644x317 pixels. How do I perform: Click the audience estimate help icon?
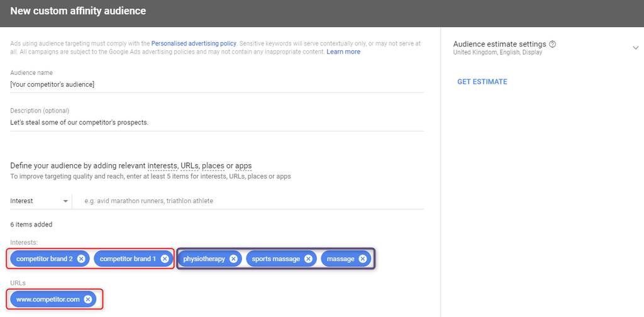[x=552, y=44]
